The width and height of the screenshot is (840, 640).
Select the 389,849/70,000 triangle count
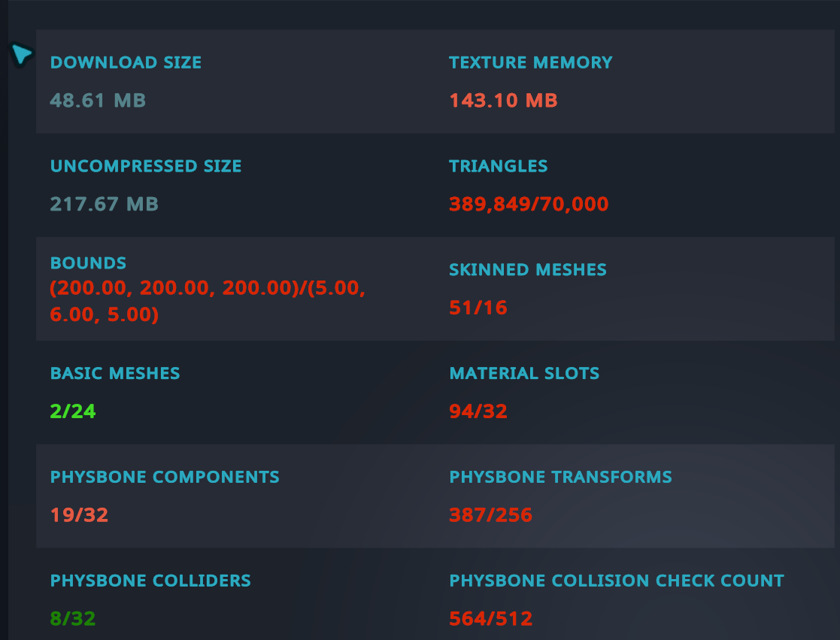pyautogui.click(x=529, y=205)
